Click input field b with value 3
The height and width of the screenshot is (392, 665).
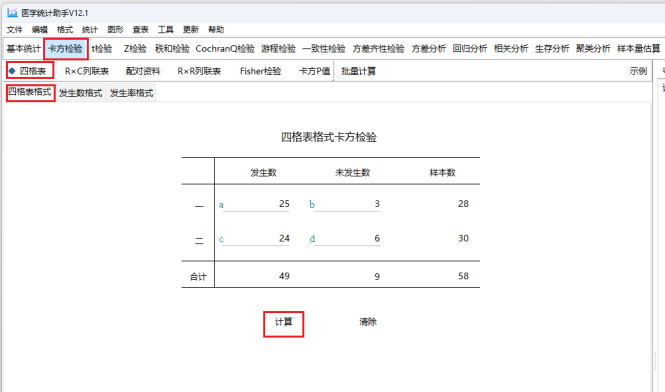pos(346,204)
